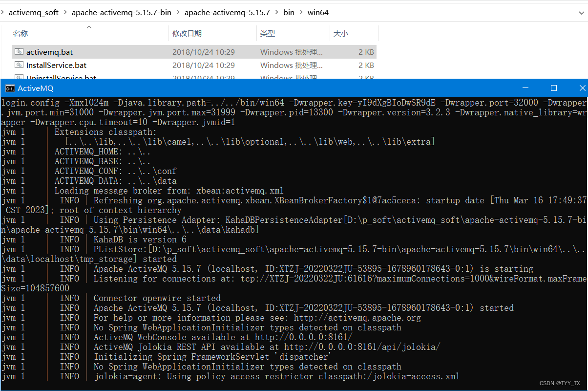Screen dimensions: 588x391
Task: Toggle the sort arrow above the 名称 column
Action: (89, 27)
